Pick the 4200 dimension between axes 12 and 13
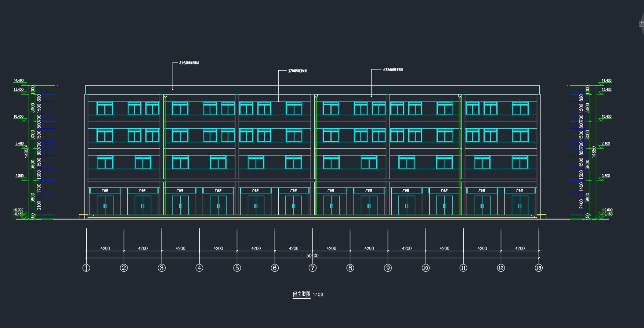This screenshot has height=328, width=644. click(x=520, y=249)
